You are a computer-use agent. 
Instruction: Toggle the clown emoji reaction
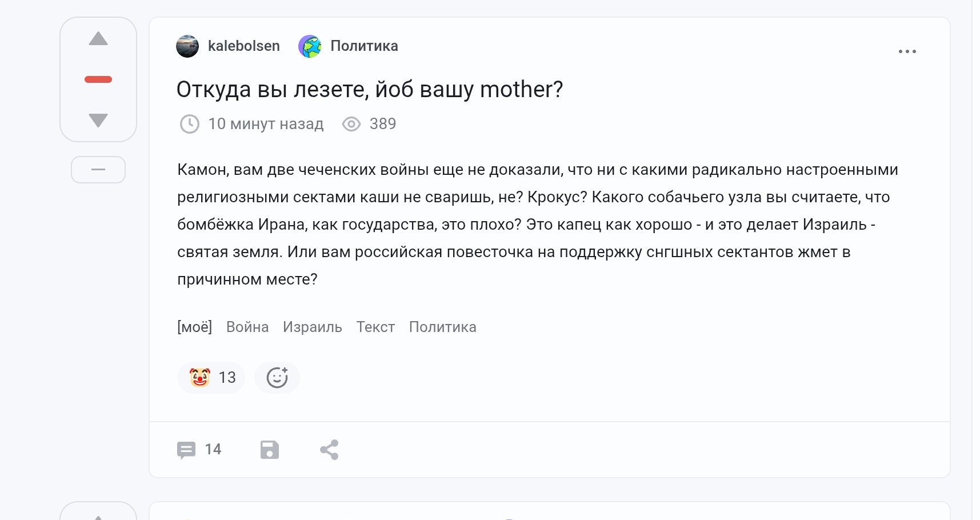coord(211,378)
